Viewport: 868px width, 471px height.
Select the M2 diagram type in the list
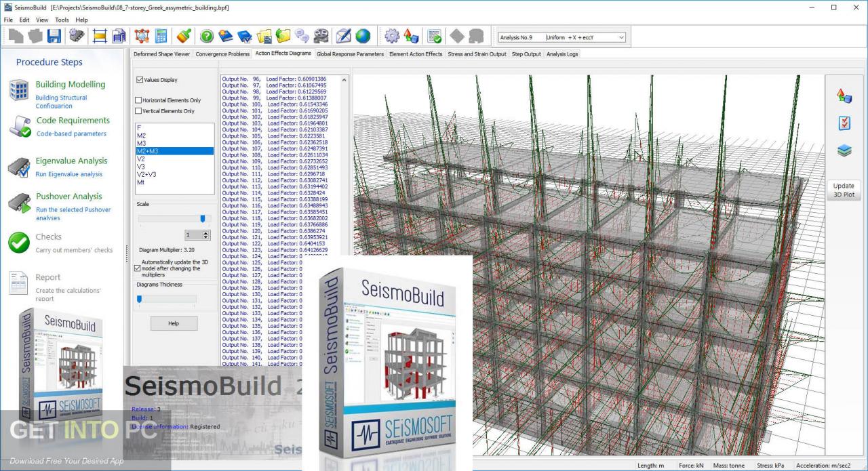pyautogui.click(x=175, y=136)
